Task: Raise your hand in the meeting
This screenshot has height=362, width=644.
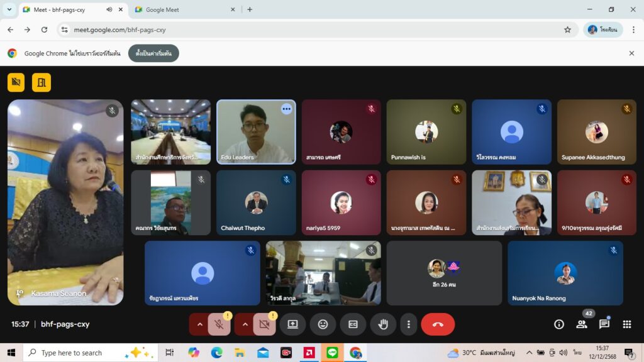Action: coord(383,324)
